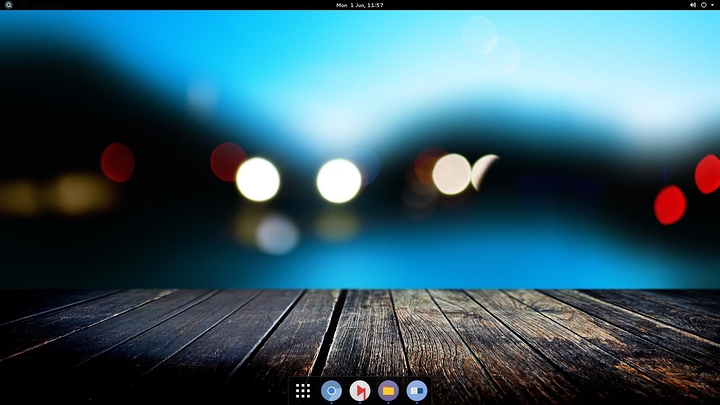Open the calendar from the clock display
This screenshot has height=405, width=720.
point(359,5)
